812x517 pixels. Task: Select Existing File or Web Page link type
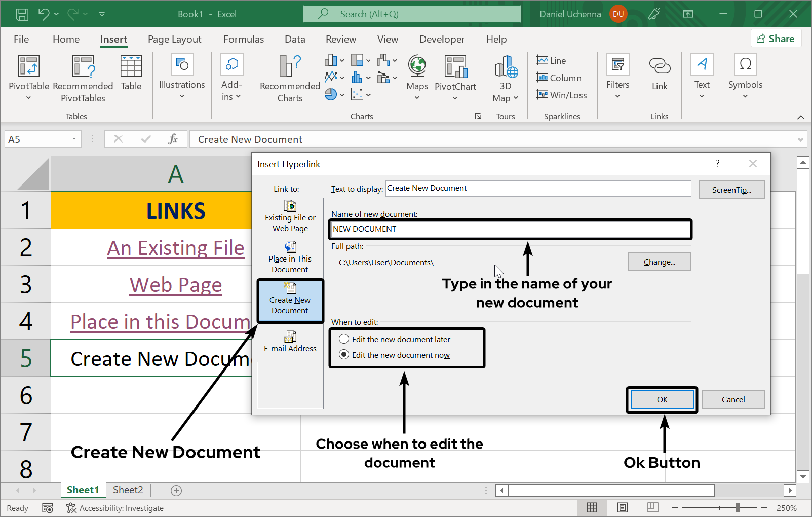(290, 215)
